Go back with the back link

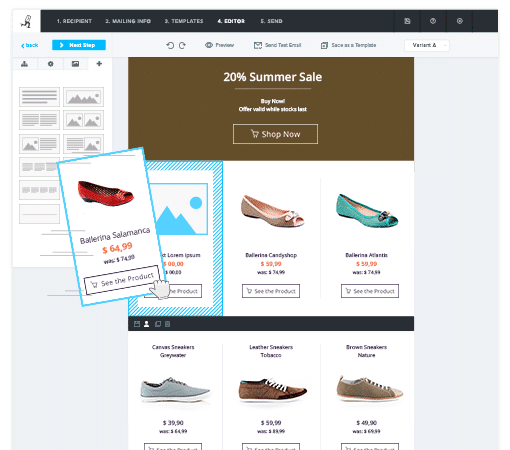30,45
